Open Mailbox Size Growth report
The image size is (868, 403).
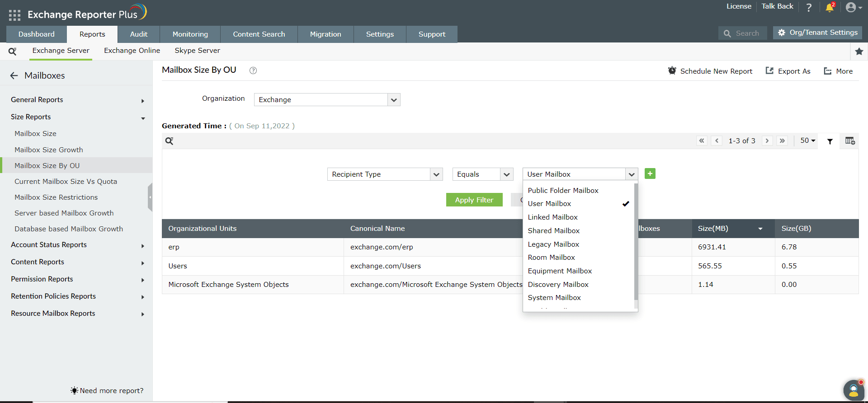(49, 150)
